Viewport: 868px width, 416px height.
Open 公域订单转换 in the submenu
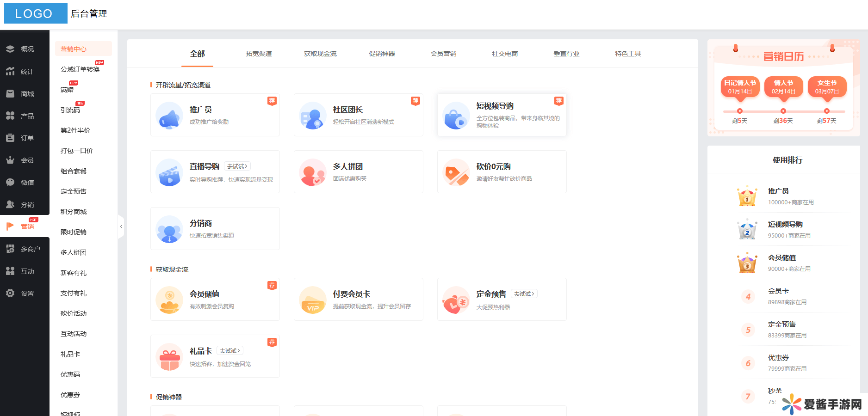coord(80,69)
